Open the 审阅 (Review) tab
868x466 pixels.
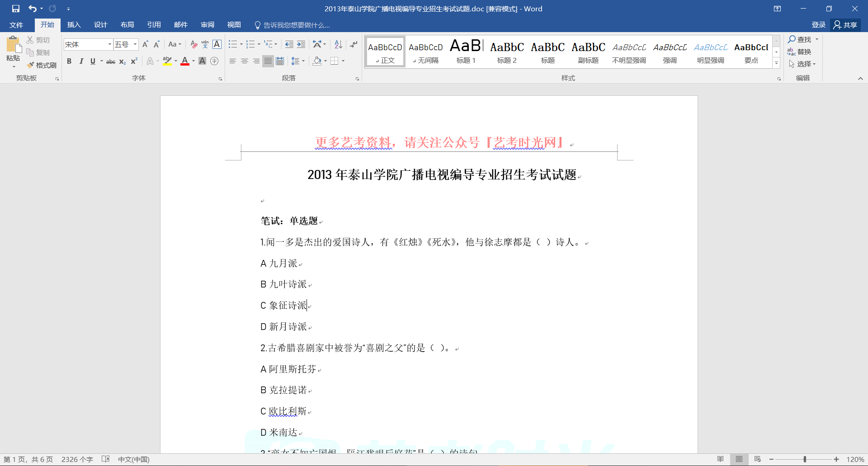[x=208, y=25]
